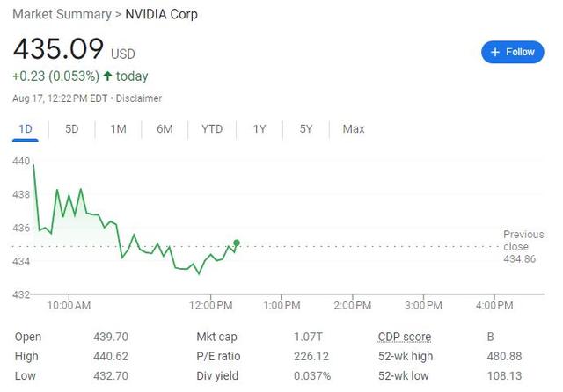
Task: Select the 6M chart range
Action: click(x=165, y=129)
